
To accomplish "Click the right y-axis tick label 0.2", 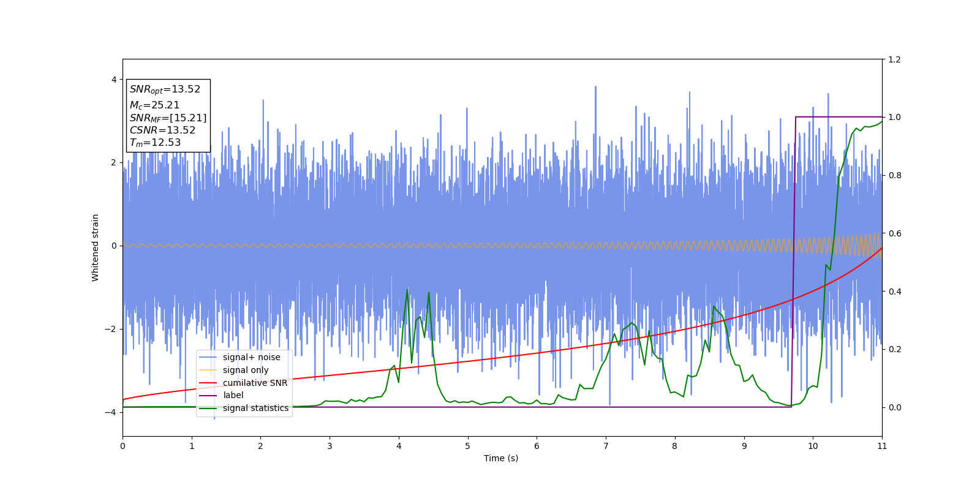I will coord(894,349).
